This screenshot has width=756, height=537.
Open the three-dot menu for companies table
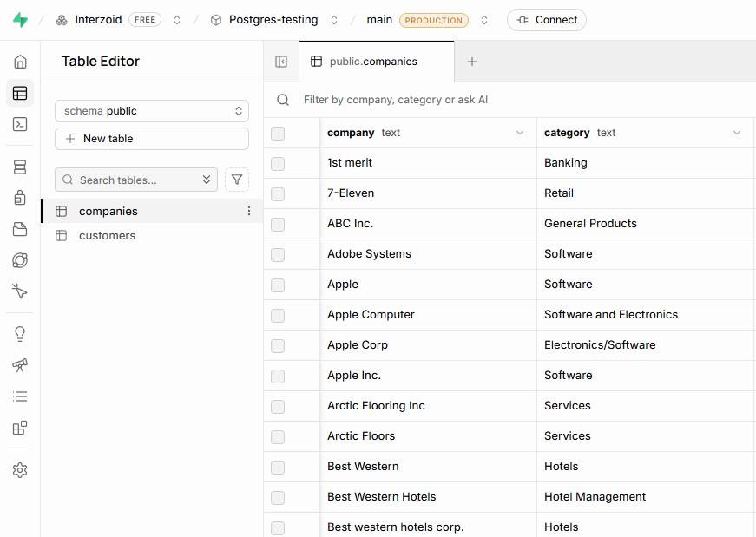pos(249,211)
